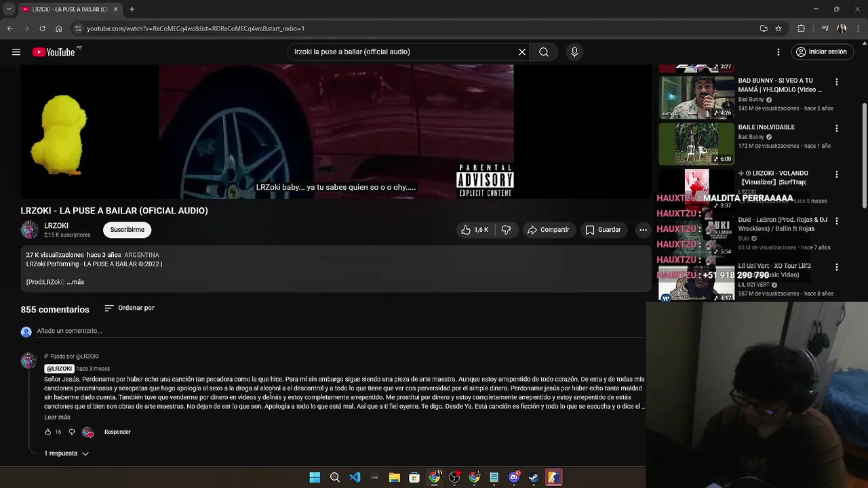
Task: Open Notepad from taskbar
Action: (x=494, y=477)
